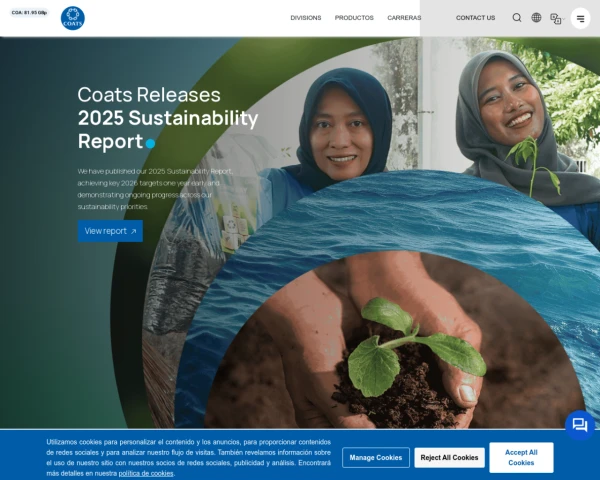600x480 pixels.
Task: Open the language translate dropdown icon
Action: pos(557,18)
